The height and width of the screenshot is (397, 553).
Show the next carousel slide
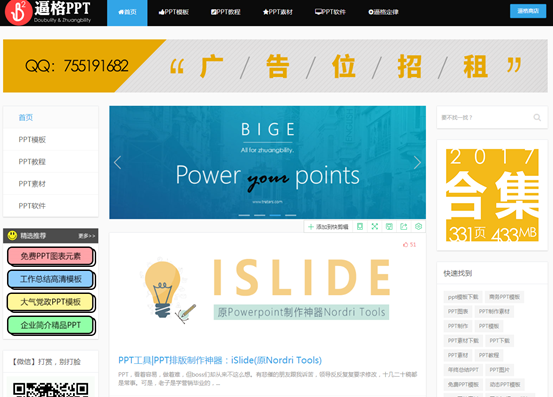[x=417, y=163]
